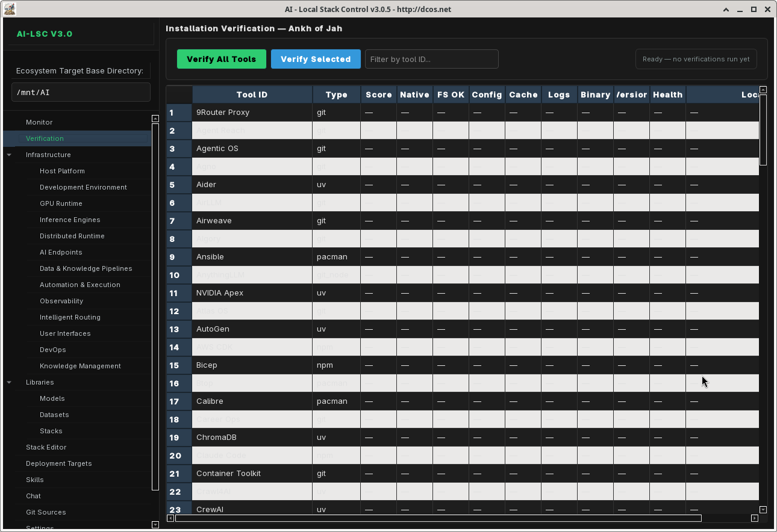Click table vertical scrollbar up arrow

point(763,90)
